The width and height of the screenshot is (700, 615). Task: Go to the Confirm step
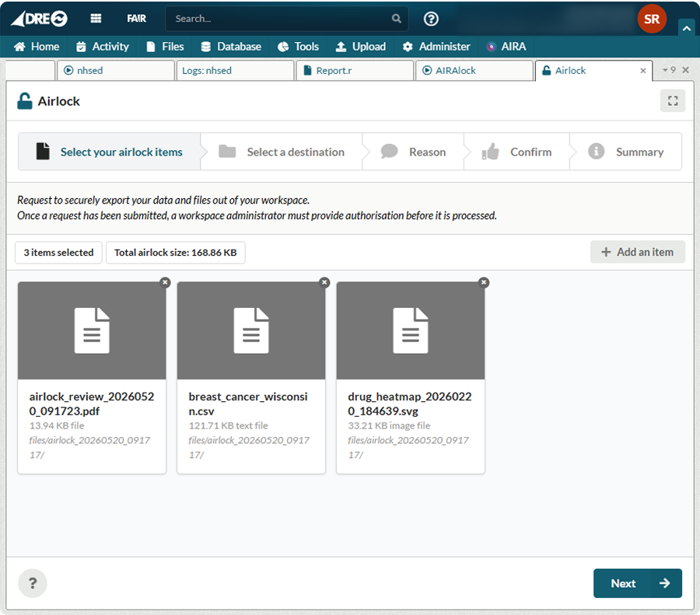(516, 152)
